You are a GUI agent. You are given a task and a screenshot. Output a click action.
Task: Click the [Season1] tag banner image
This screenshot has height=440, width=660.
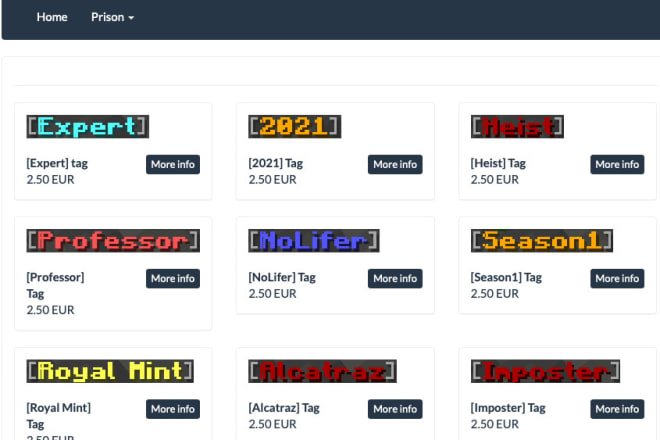click(x=542, y=240)
